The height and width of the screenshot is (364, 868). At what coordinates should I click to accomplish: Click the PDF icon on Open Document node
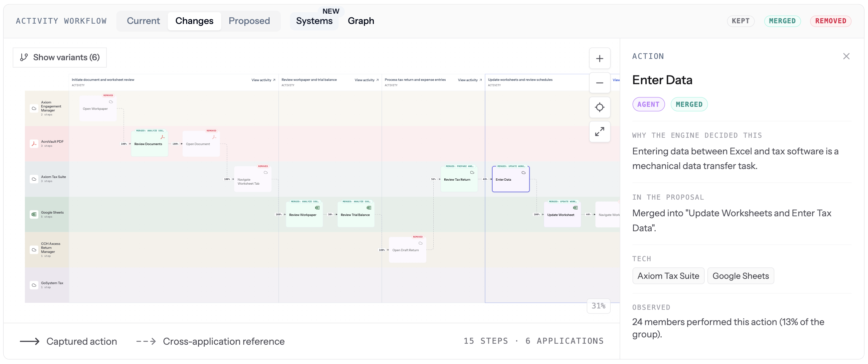214,137
